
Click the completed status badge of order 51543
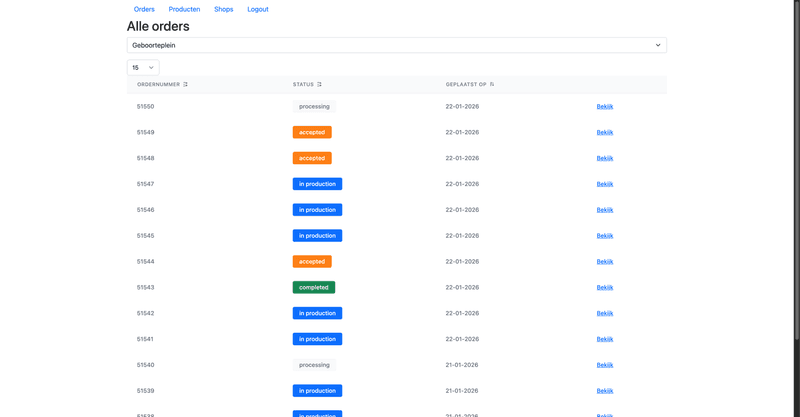point(313,287)
